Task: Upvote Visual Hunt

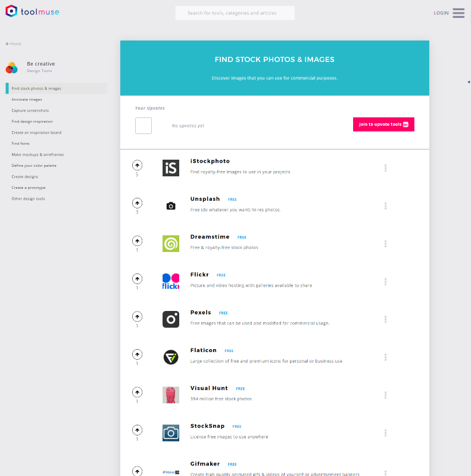Action: [137, 392]
